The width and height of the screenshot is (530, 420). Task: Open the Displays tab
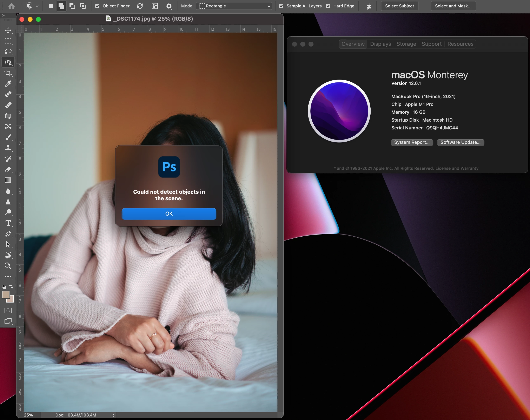[x=380, y=44]
